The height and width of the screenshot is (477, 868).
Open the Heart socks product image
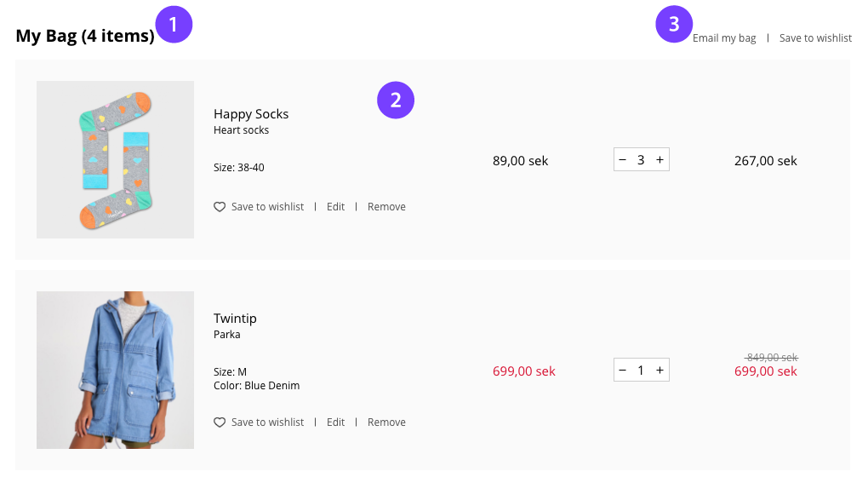pos(115,159)
